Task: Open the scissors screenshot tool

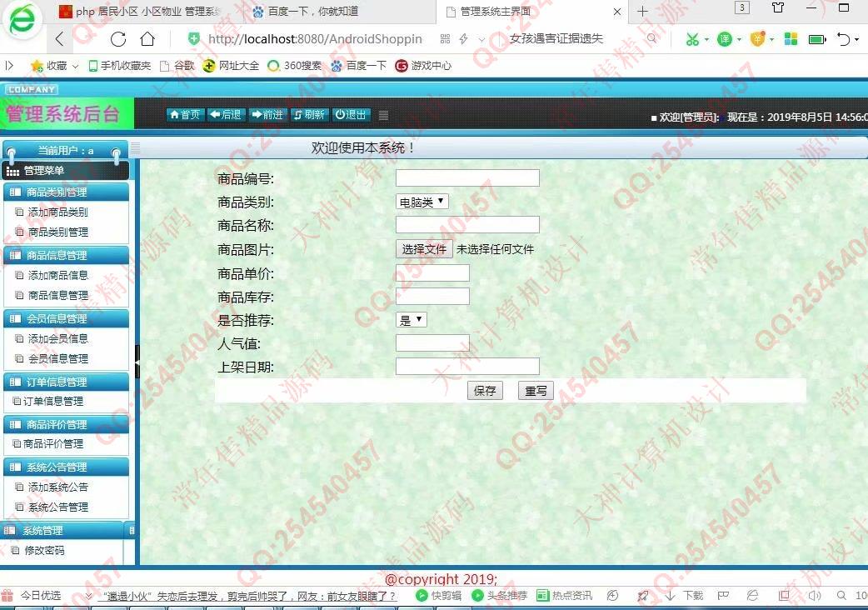Action: (692, 38)
